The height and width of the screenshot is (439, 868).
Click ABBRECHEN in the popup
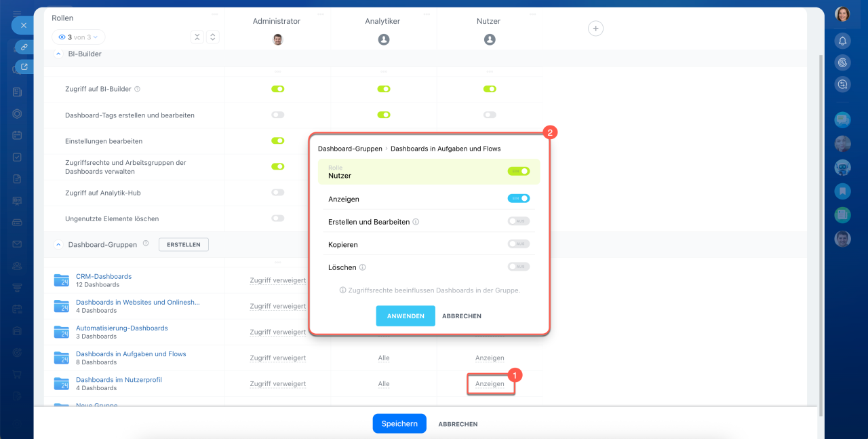pyautogui.click(x=462, y=316)
